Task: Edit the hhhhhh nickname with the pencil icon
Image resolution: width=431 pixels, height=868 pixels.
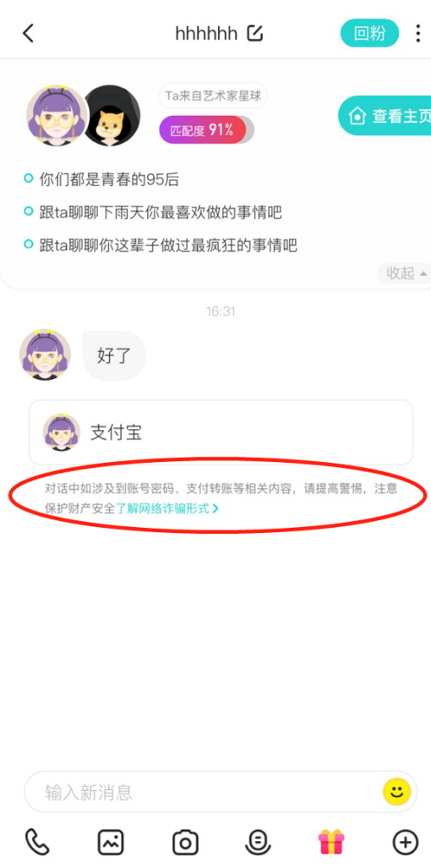Action: [255, 33]
